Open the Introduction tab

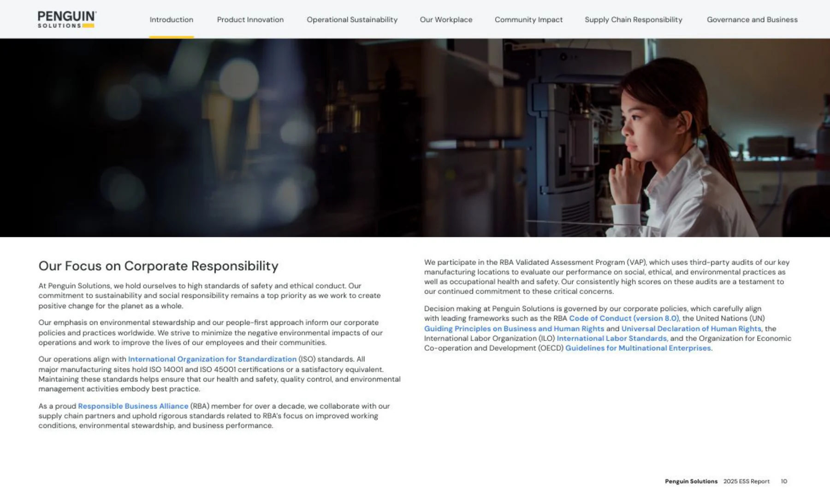click(x=172, y=20)
